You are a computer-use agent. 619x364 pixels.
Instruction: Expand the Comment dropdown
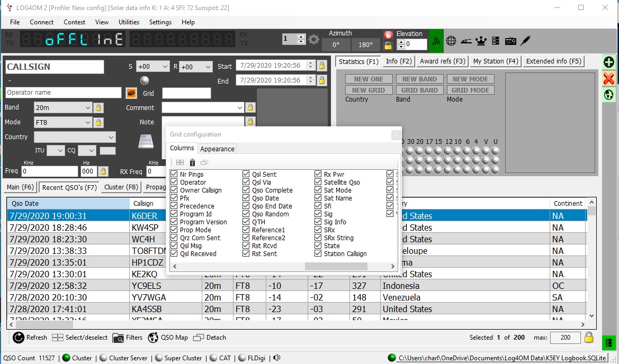tap(240, 107)
